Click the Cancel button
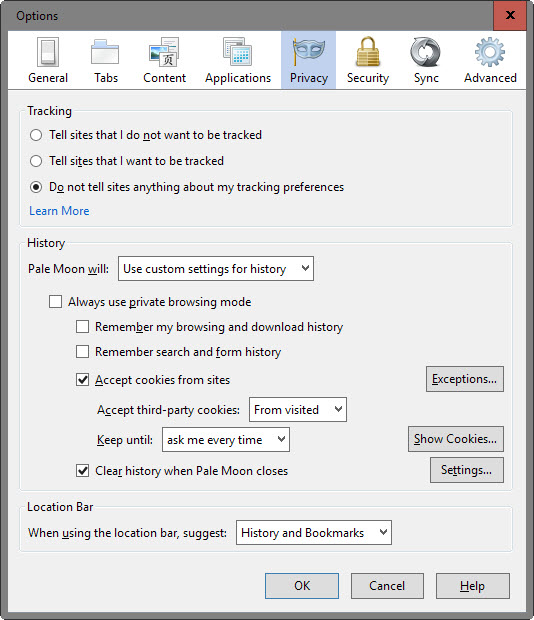The height and width of the screenshot is (620, 534). click(387, 586)
